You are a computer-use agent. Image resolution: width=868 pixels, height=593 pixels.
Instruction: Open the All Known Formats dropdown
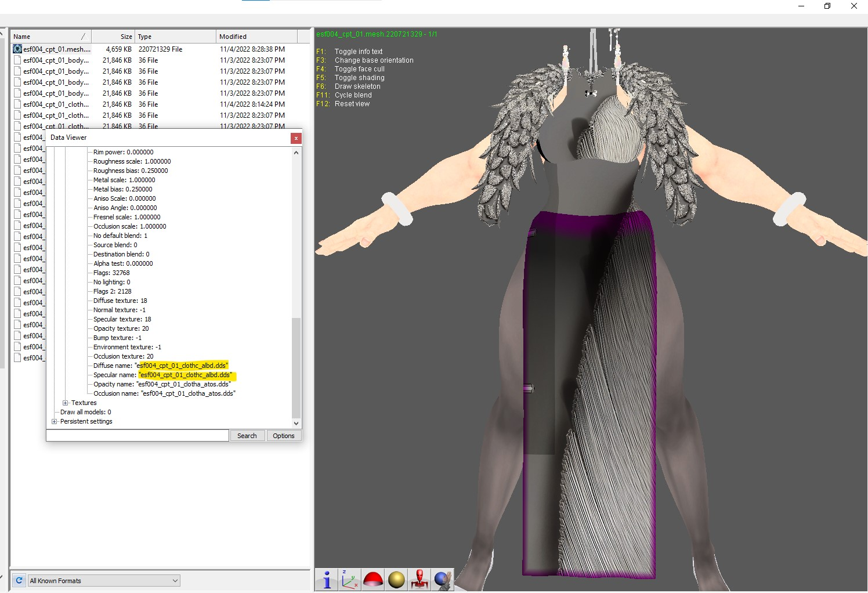[x=104, y=580]
